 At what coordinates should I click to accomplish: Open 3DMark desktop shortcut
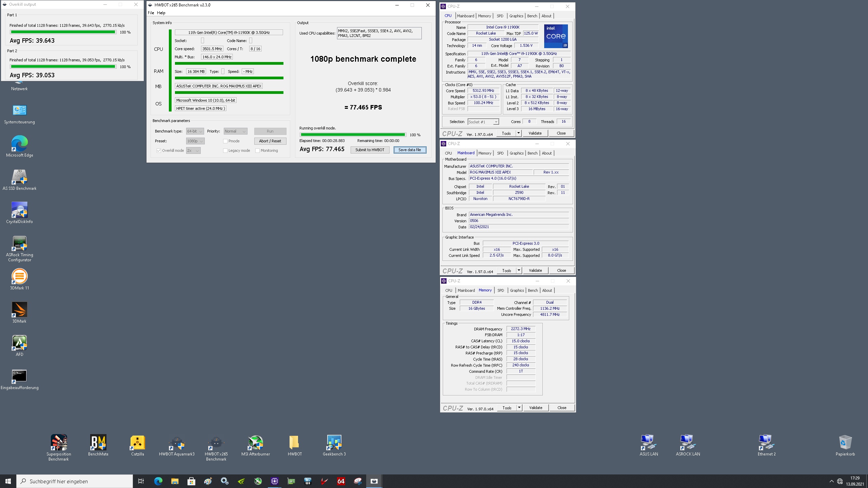(19, 313)
